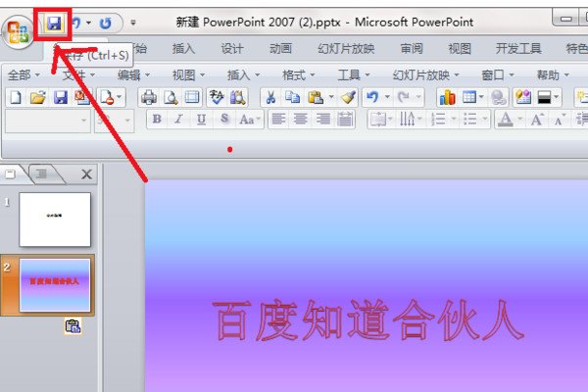
Task: Click the Insert Table icon
Action: point(469,98)
